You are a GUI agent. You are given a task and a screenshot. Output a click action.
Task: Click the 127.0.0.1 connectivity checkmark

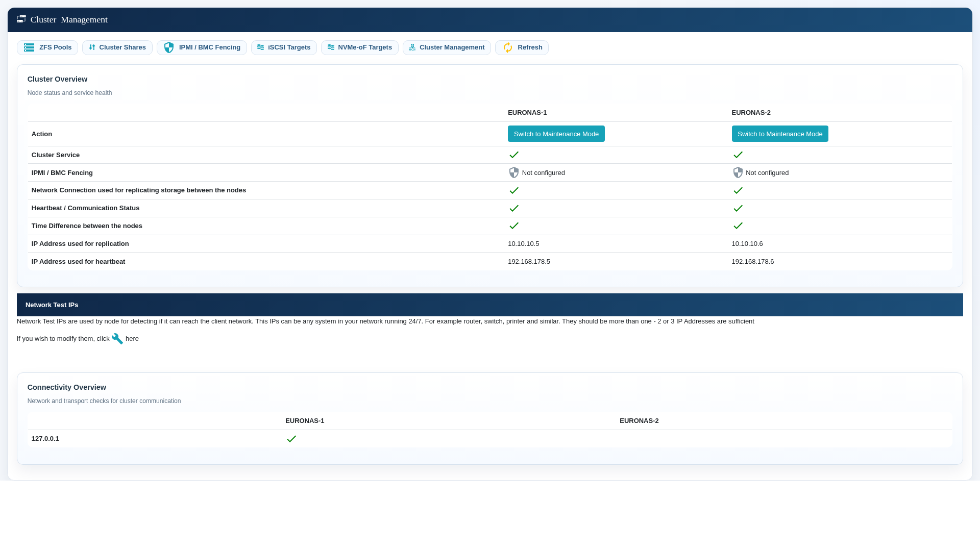pos(291,439)
